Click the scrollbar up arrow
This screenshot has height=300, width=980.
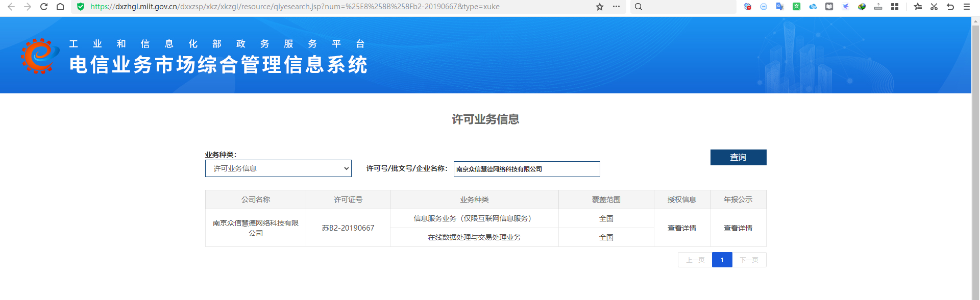(975, 21)
